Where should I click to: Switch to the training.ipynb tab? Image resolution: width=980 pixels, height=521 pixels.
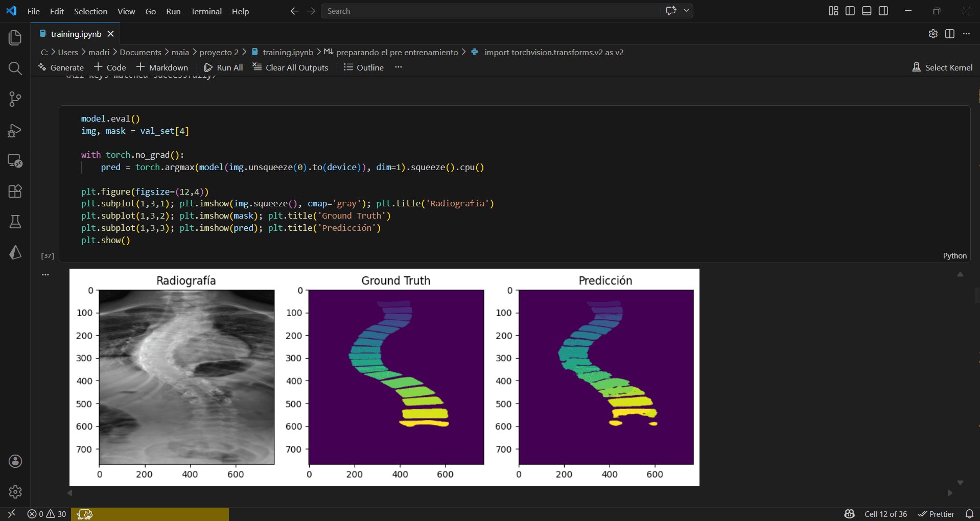76,34
